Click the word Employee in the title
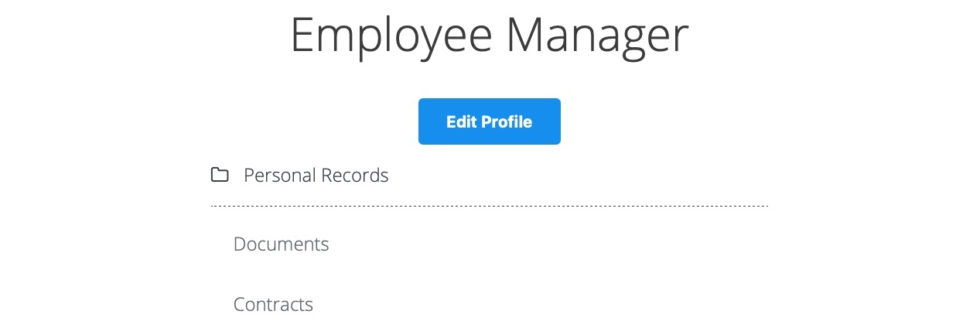980x328 pixels. click(x=391, y=36)
